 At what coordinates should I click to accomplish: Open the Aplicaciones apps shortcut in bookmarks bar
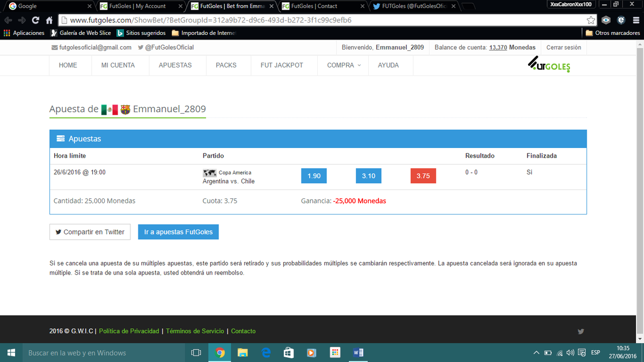tap(24, 33)
